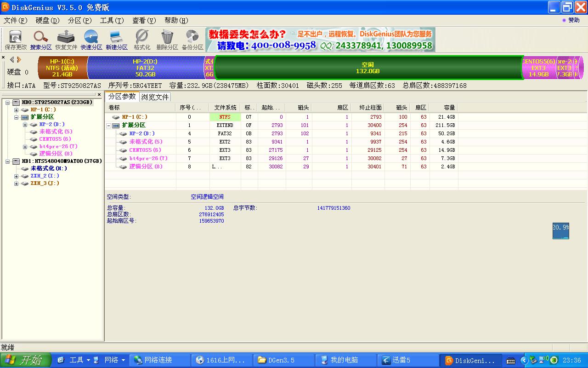Click the FAT32 file system cell

pyautogui.click(x=225, y=133)
